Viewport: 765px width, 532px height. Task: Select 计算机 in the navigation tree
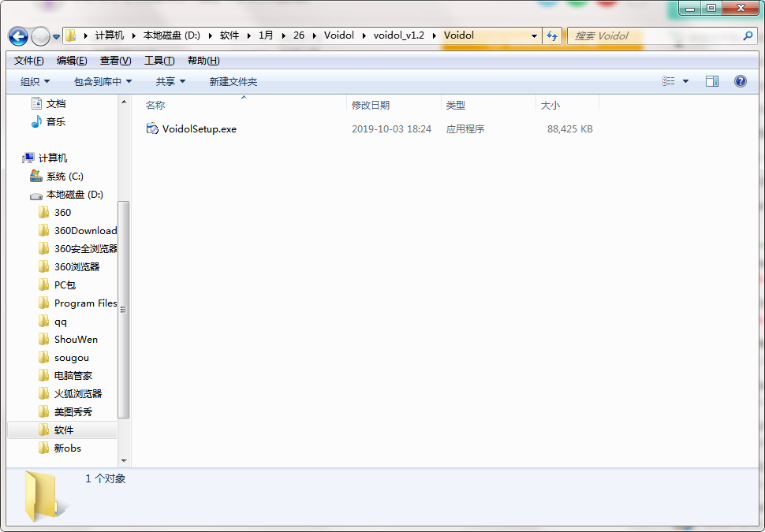click(53, 158)
